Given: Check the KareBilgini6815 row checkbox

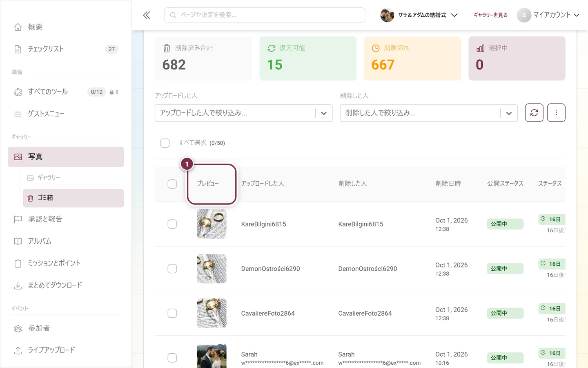Looking at the screenshot, I should click(172, 224).
